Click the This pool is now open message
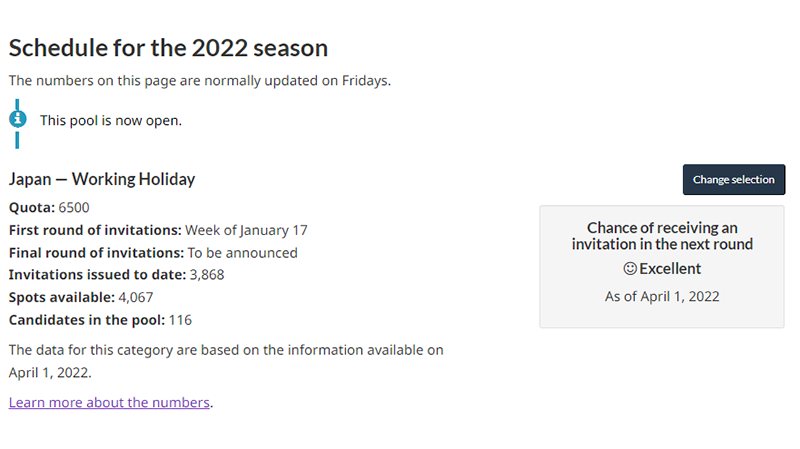Screen dimensions: 800x449 (111, 120)
